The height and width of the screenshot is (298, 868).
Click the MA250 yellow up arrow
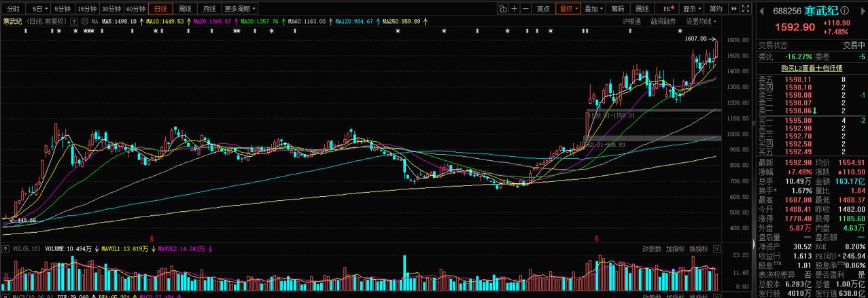(425, 22)
